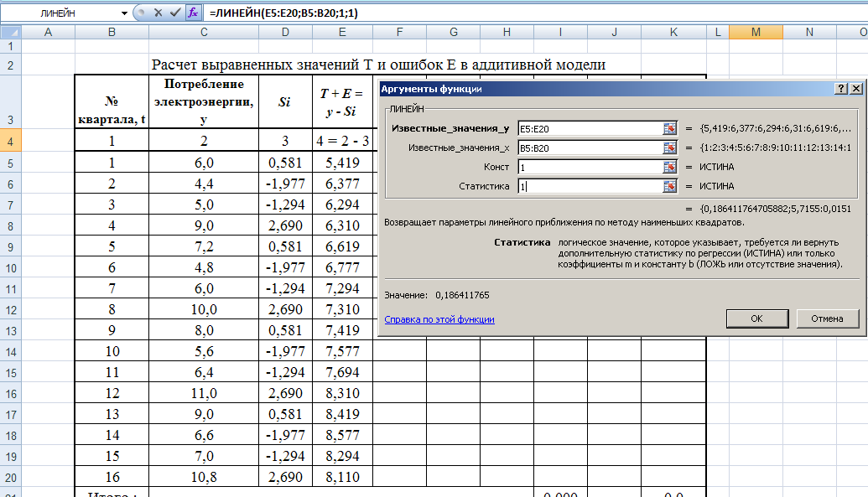This screenshot has height=497, width=868.
Task: Click cell with value 10,8
Action: tap(204, 477)
